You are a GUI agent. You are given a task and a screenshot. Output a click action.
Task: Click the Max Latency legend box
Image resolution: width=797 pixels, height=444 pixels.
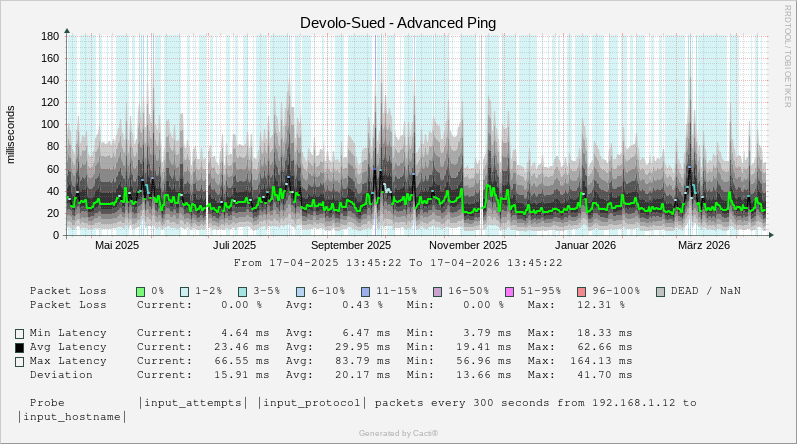tap(19, 361)
